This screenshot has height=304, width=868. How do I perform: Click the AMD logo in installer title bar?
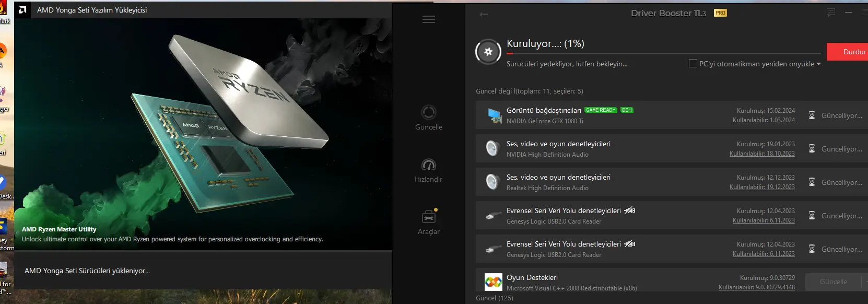22,9
